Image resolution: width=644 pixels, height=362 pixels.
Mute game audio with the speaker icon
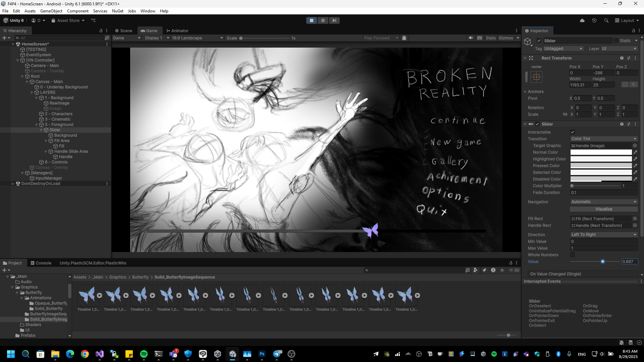click(471, 38)
